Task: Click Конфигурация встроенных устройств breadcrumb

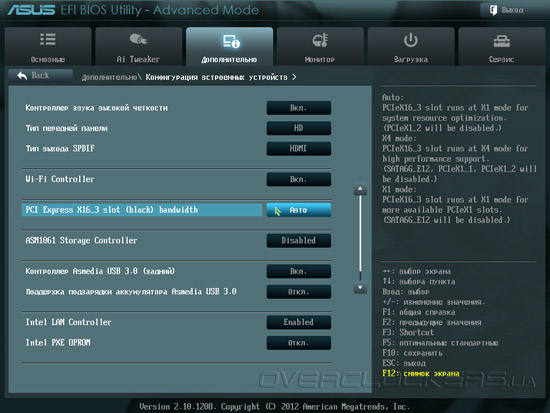Action: 216,77
